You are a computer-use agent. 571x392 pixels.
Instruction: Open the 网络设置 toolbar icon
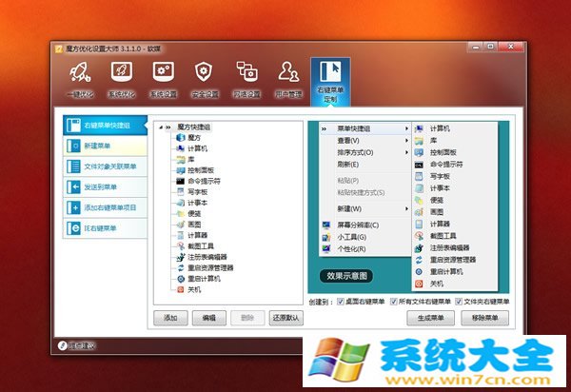pos(246,71)
